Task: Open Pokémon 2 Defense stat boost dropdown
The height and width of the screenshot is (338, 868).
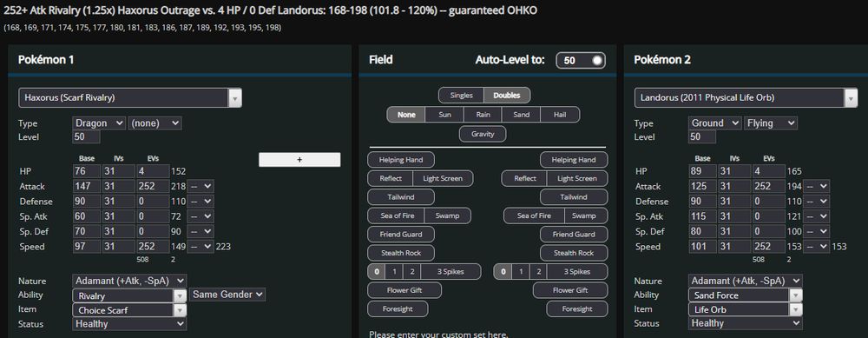Action: [x=817, y=201]
